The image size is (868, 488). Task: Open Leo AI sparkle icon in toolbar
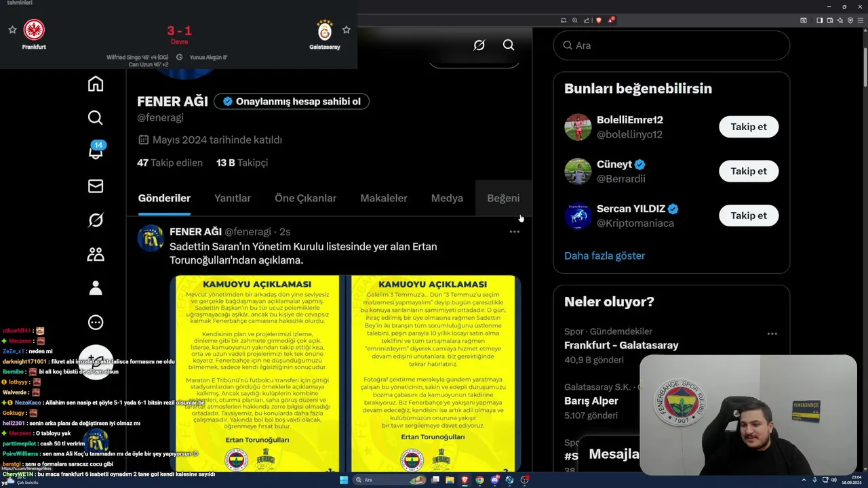[840, 20]
